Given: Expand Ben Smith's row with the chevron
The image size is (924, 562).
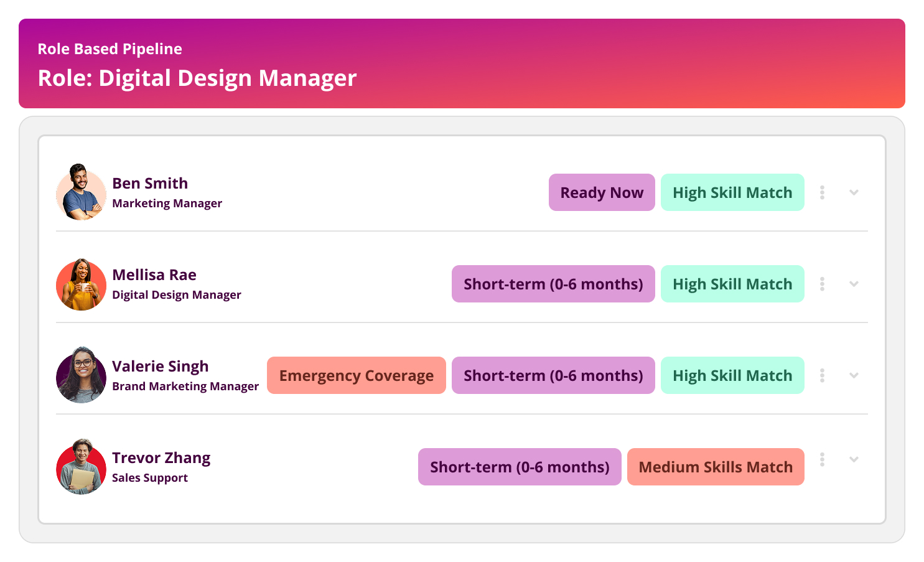Looking at the screenshot, I should tap(854, 192).
